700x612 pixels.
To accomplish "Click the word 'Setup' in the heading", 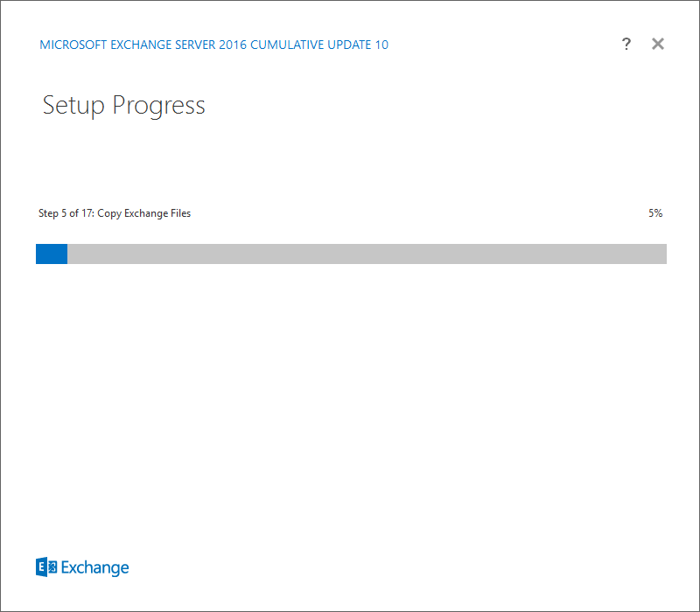I will pyautogui.click(x=73, y=106).
